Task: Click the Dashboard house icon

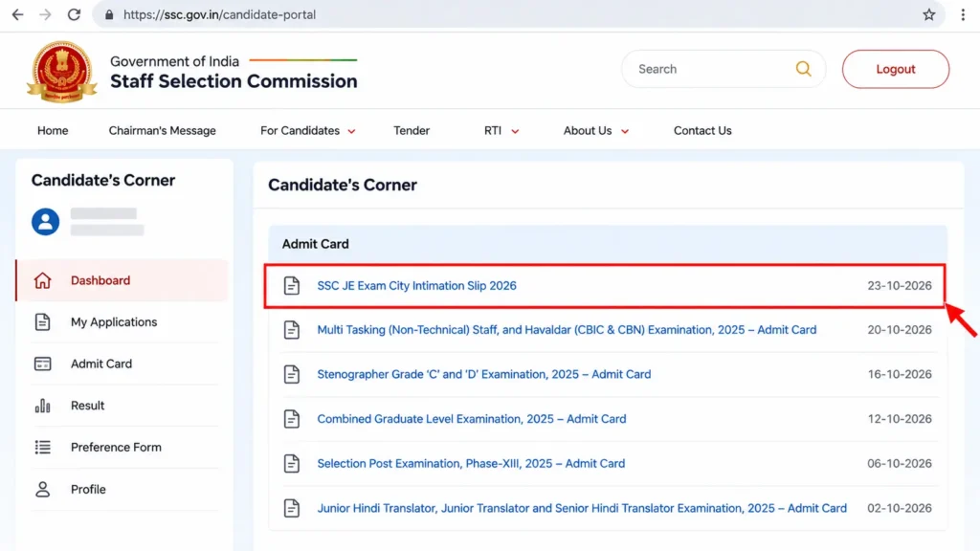Action: point(42,280)
